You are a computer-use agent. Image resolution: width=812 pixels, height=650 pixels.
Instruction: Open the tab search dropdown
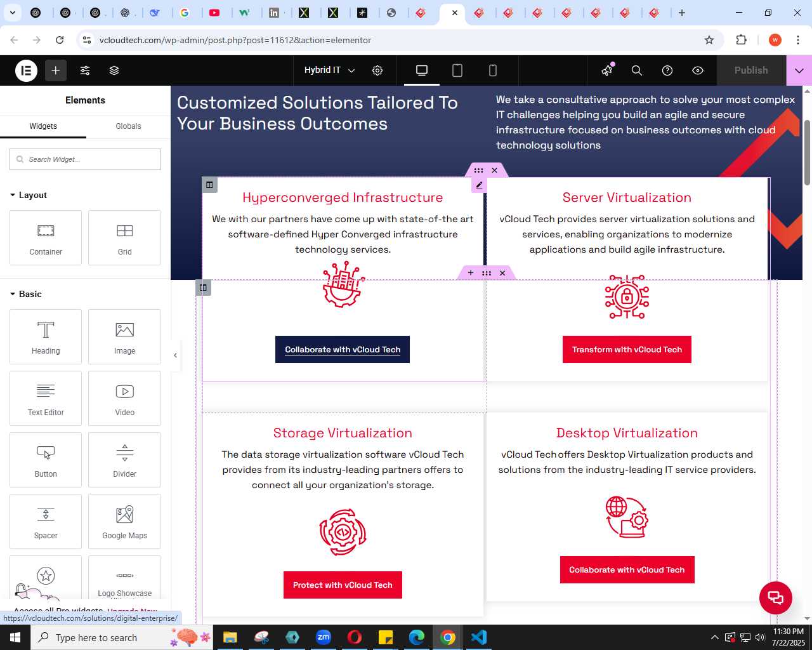[13, 13]
